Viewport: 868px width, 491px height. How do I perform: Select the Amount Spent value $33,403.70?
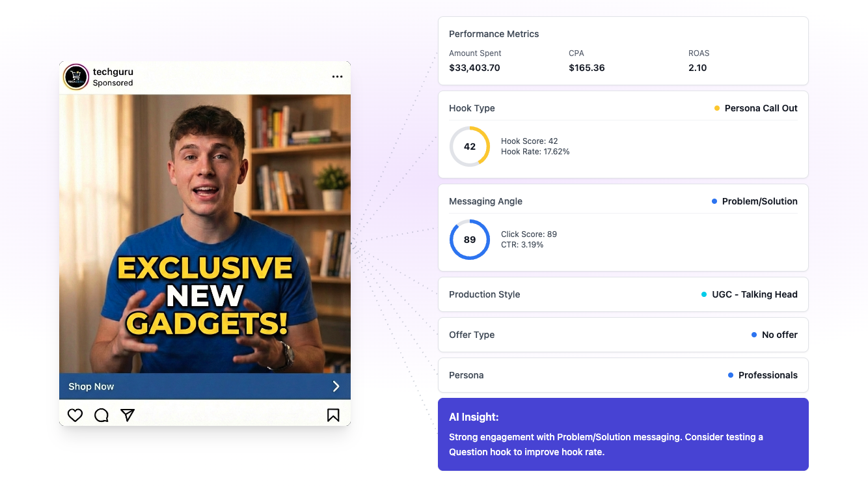point(474,68)
